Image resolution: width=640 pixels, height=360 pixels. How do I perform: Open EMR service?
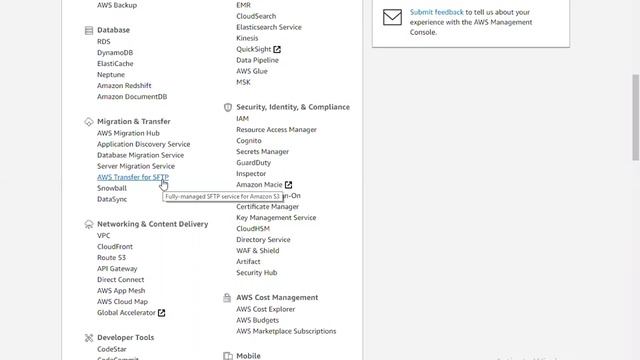[x=243, y=5]
